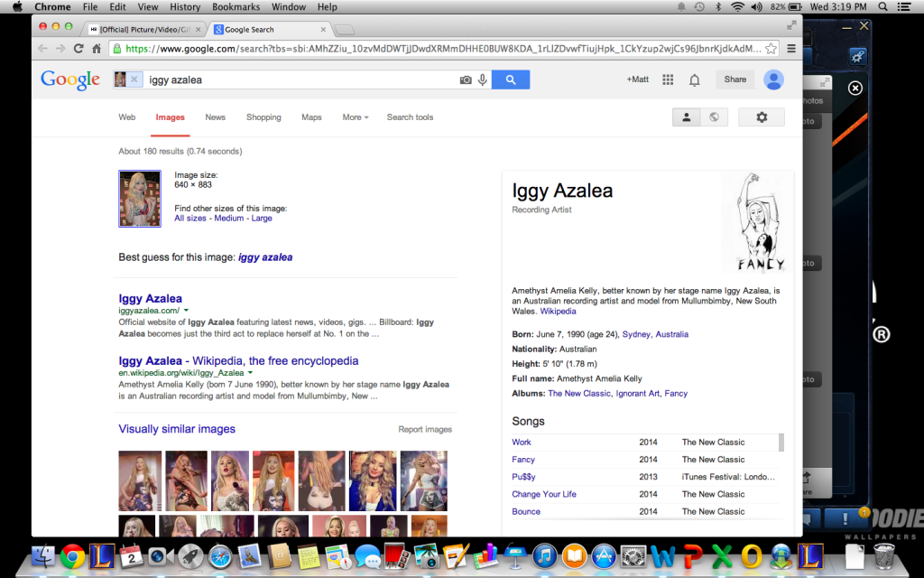
Task: Click the Songs list scrollbar
Action: [781, 443]
